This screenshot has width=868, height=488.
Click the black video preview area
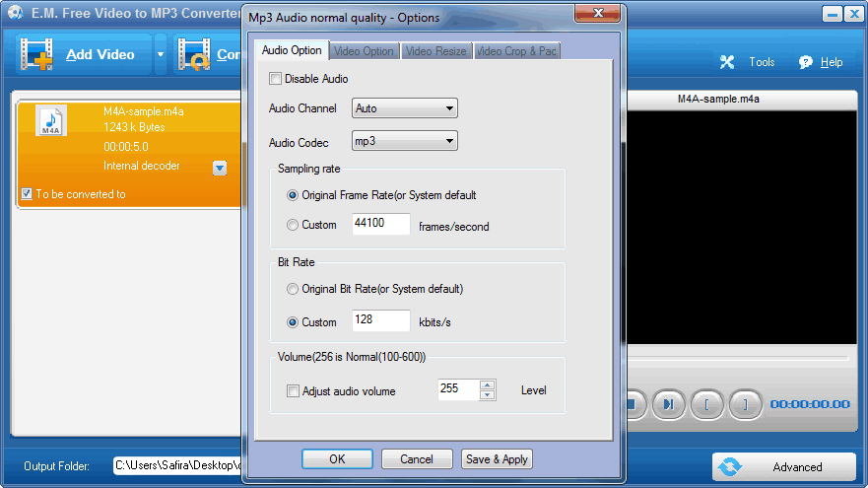coord(742,227)
